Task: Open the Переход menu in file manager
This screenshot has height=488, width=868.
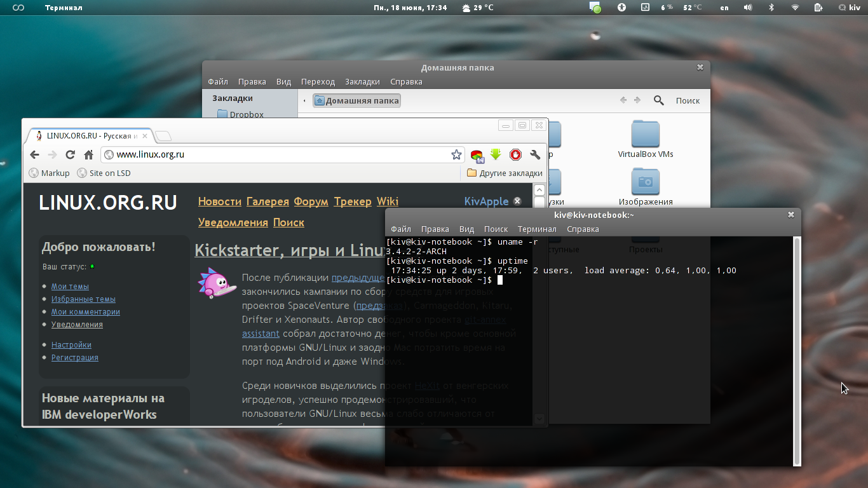Action: pyautogui.click(x=318, y=82)
